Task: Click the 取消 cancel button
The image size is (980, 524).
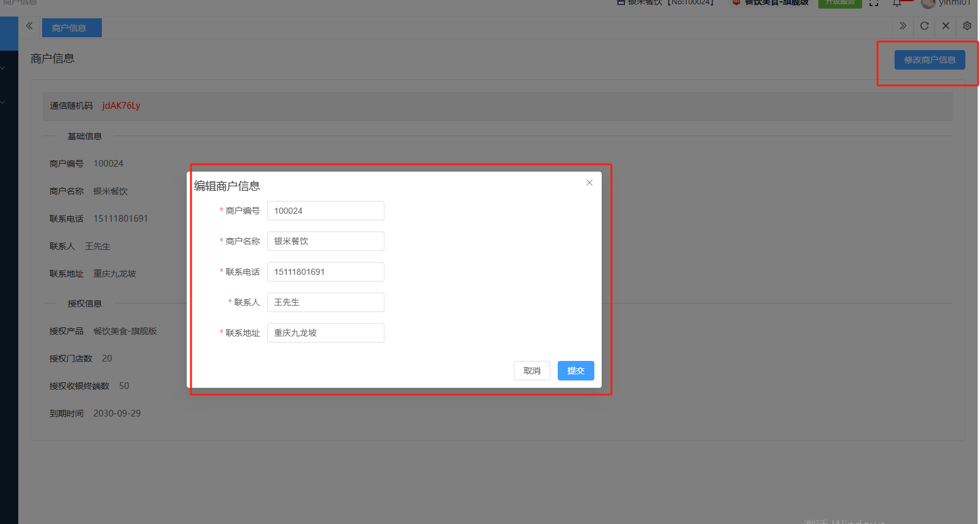Action: [x=531, y=371]
